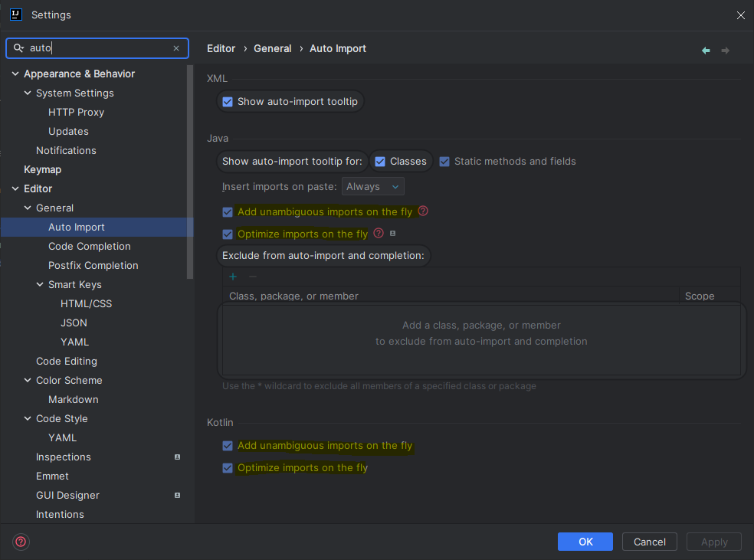Add an exclusion with the plus icon
The height and width of the screenshot is (560, 754).
coord(233,277)
